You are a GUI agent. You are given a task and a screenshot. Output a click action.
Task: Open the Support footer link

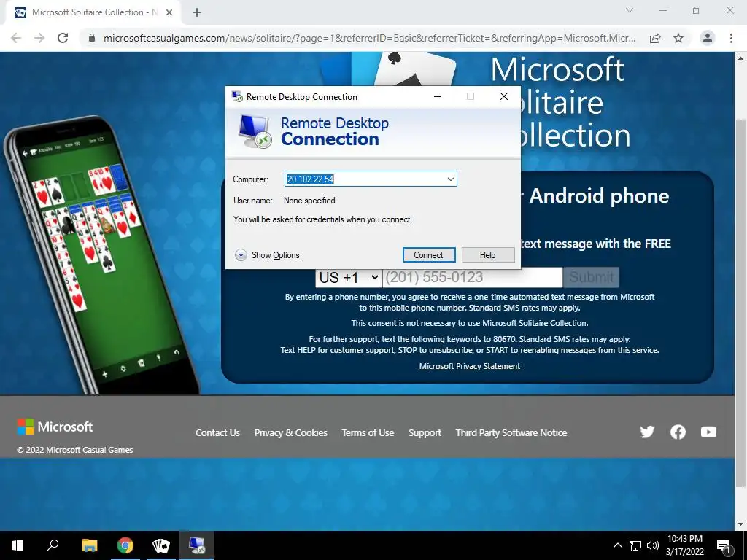click(425, 433)
